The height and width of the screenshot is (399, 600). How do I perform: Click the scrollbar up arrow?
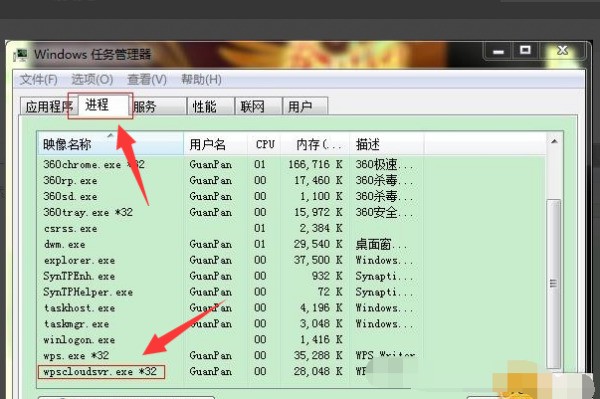pos(554,142)
